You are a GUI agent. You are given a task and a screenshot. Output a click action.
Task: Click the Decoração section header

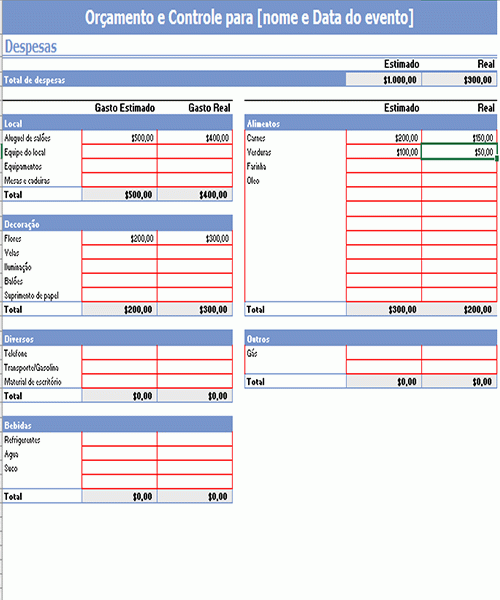tap(117, 224)
